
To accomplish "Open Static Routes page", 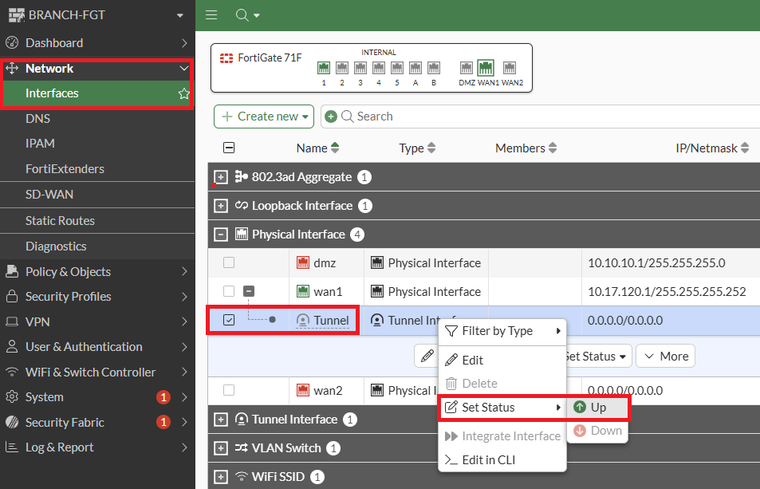I will (x=60, y=221).
